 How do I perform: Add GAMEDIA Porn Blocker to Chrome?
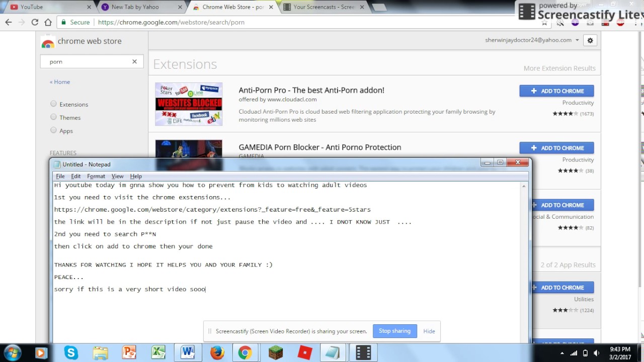click(556, 148)
